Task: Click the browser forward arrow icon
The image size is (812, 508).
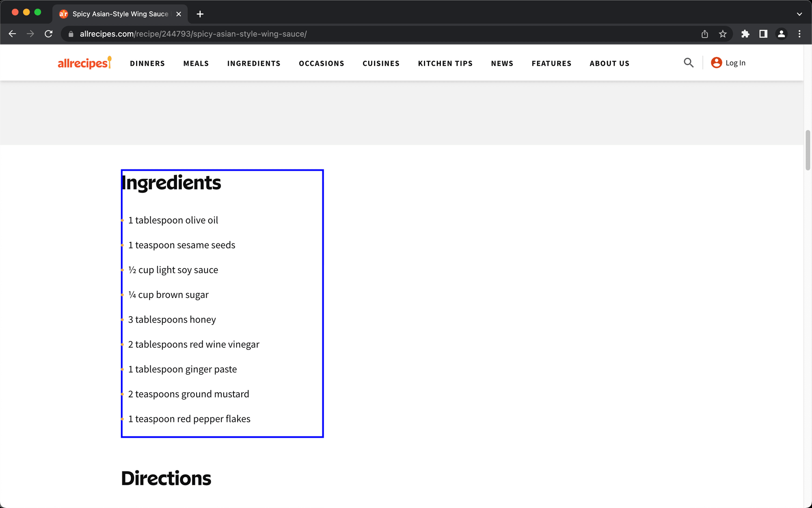Action: click(30, 33)
